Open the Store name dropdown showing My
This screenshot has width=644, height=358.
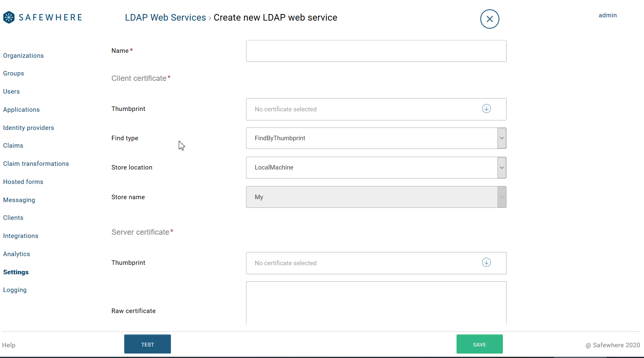coord(376,197)
